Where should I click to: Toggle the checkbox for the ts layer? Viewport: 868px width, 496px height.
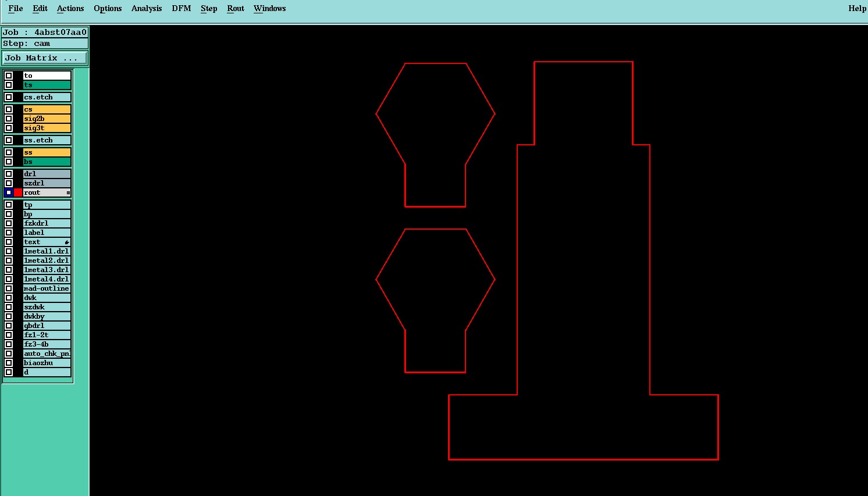coord(9,85)
